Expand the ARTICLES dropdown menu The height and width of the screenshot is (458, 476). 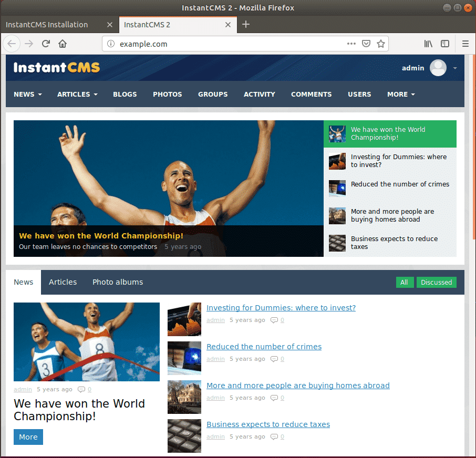pyautogui.click(x=77, y=95)
